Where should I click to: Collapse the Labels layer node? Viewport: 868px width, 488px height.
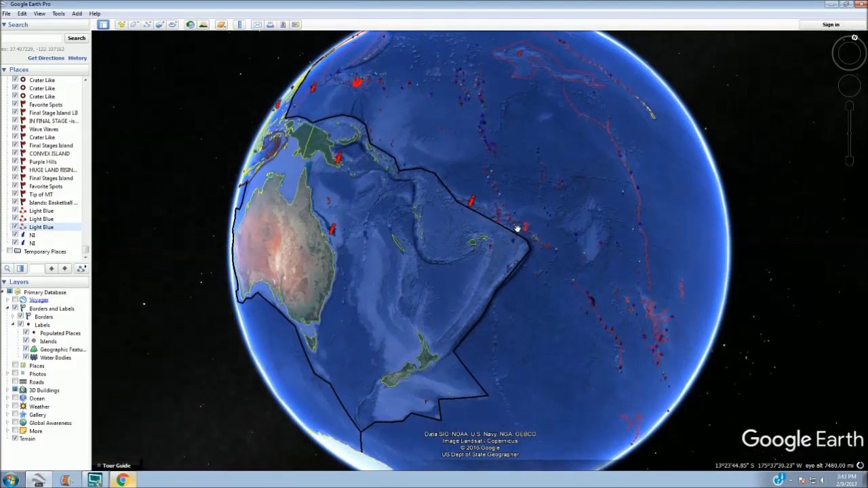12,325
